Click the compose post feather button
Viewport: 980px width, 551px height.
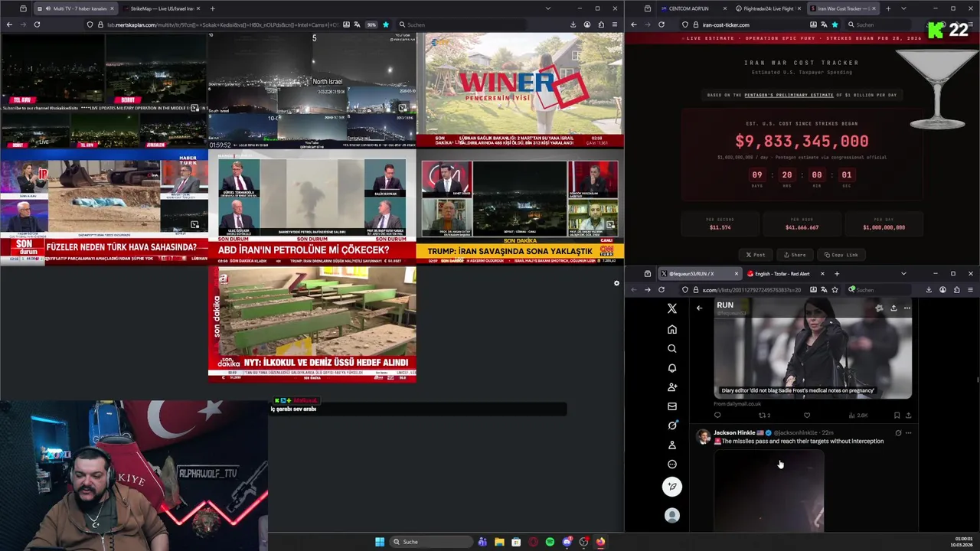click(672, 487)
